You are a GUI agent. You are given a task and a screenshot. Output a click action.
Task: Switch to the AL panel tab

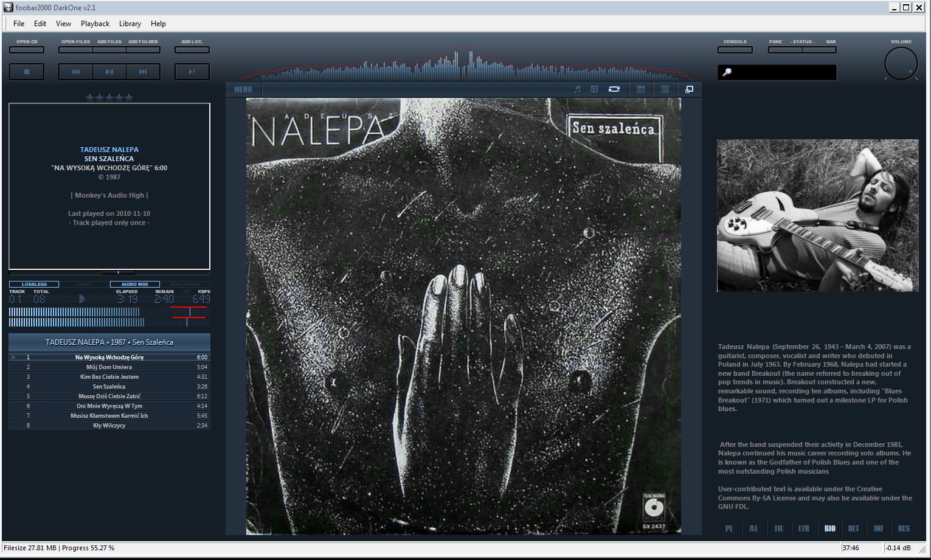tap(754, 528)
